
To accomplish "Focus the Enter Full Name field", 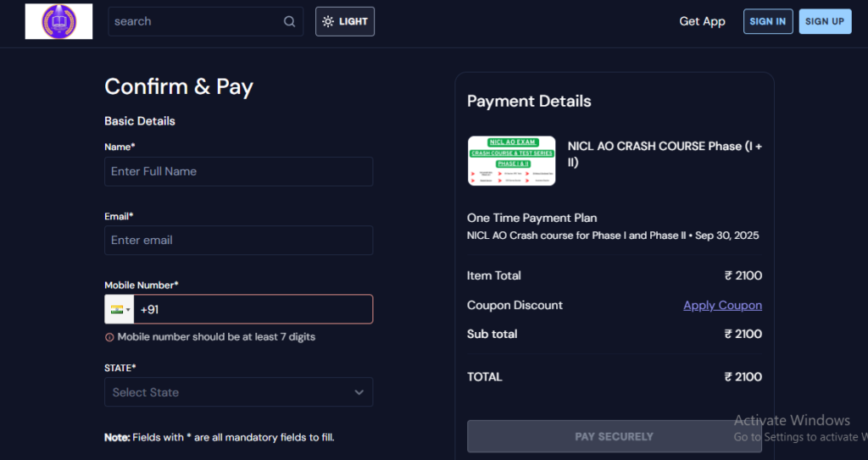I will (238, 172).
